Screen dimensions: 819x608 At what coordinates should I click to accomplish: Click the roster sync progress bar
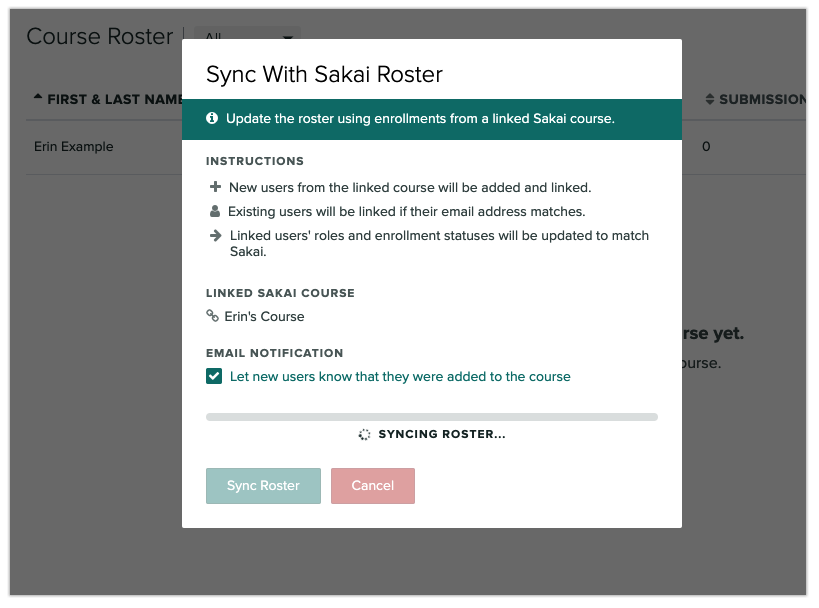click(x=432, y=416)
